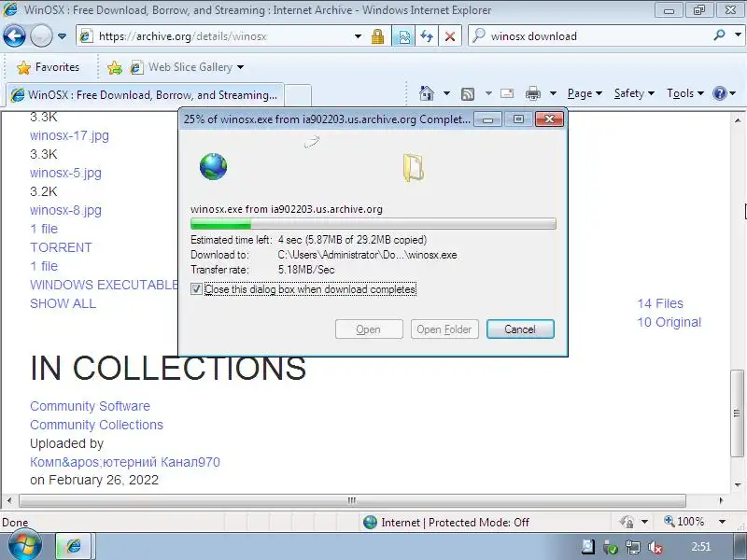Select the WinOSX Internet Archive tab
This screenshot has width=747, height=560.
pyautogui.click(x=145, y=95)
